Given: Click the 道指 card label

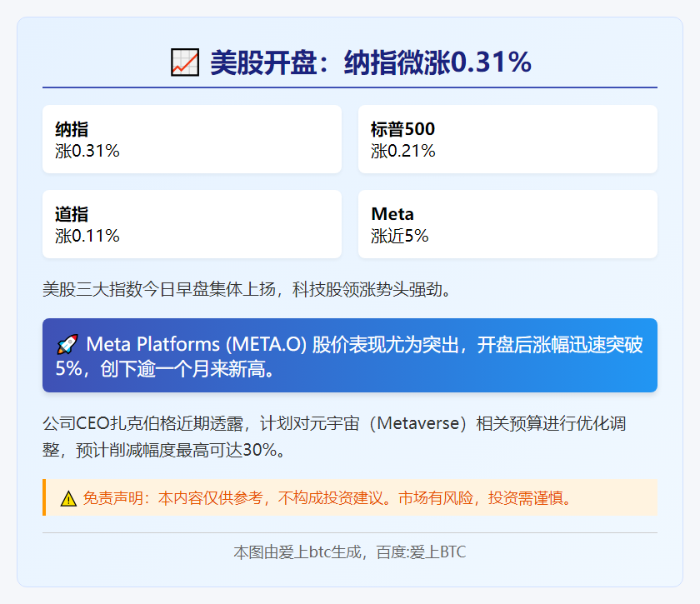Looking at the screenshot, I should 72,214.
